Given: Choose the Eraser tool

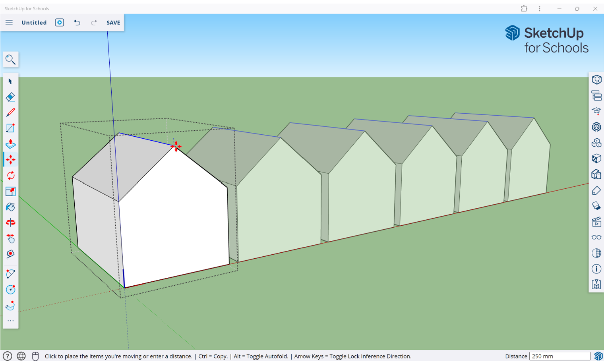Looking at the screenshot, I should point(10,97).
